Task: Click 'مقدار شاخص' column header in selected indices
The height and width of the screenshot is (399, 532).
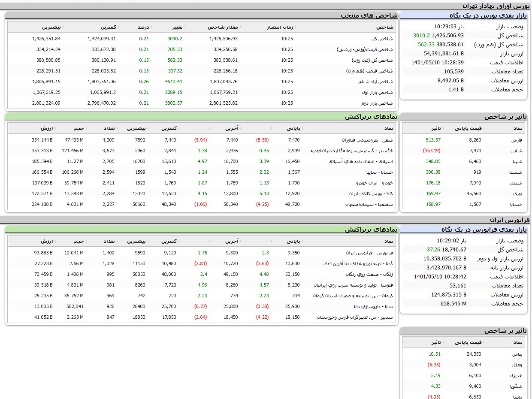Action: tap(223, 27)
